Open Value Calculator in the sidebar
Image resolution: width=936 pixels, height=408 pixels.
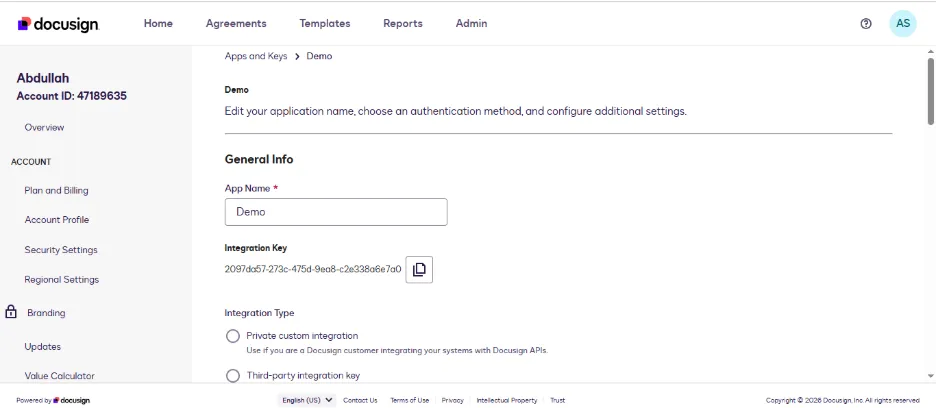coord(60,376)
